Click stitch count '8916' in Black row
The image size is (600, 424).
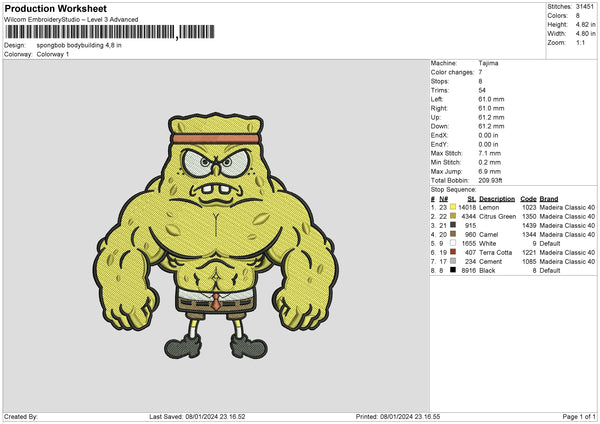tap(469, 271)
